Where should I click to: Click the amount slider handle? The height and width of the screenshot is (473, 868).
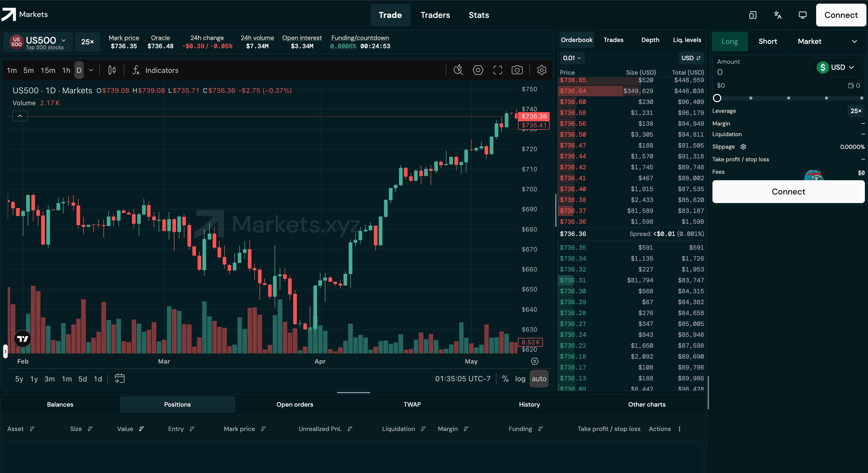717,98
